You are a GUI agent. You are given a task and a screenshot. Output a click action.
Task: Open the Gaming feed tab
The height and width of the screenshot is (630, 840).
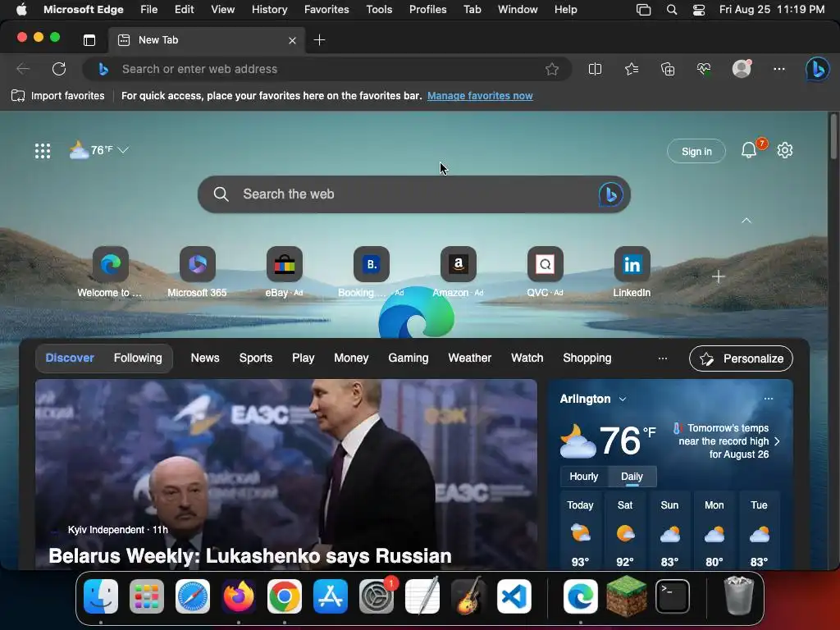pos(409,358)
